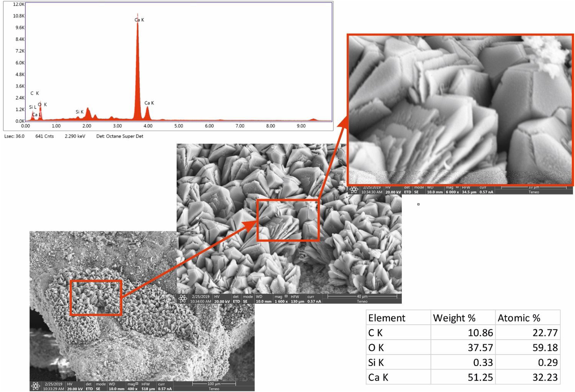This screenshot has height=392, width=575.
Task: Select the Weight % column header
Action: [454, 318]
